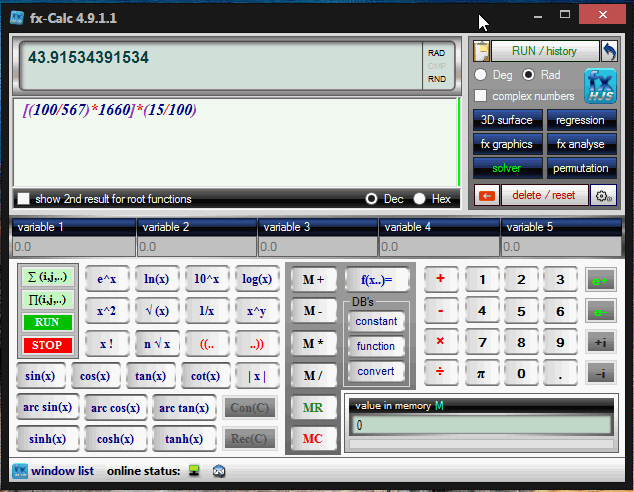
Task: Click the mail icon in status bar
Action: pos(219,471)
